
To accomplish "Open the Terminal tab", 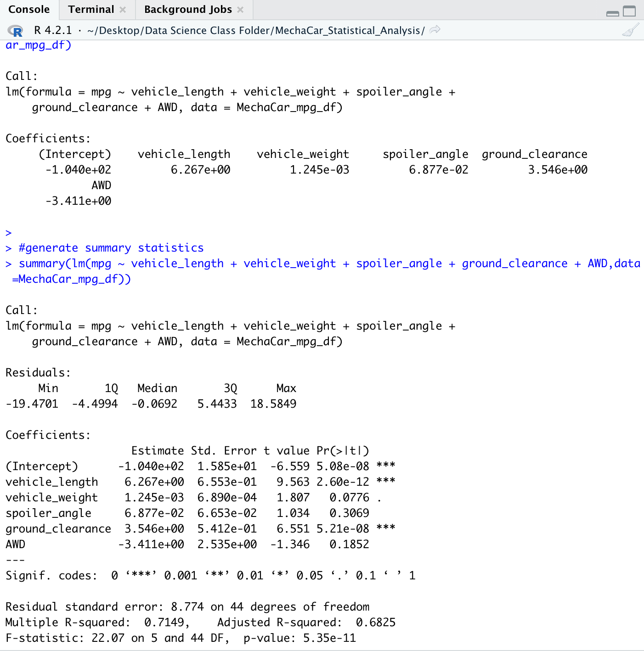I will (x=91, y=10).
